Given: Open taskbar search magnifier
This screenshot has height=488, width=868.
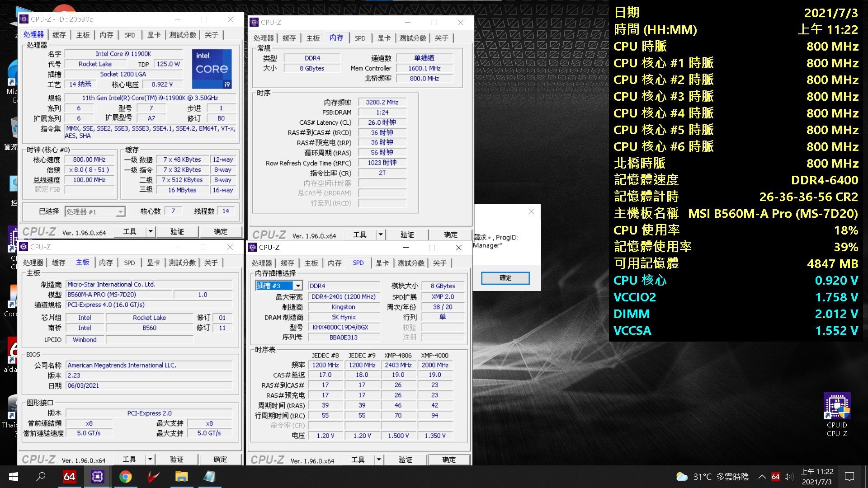Looking at the screenshot, I should pos(41,477).
